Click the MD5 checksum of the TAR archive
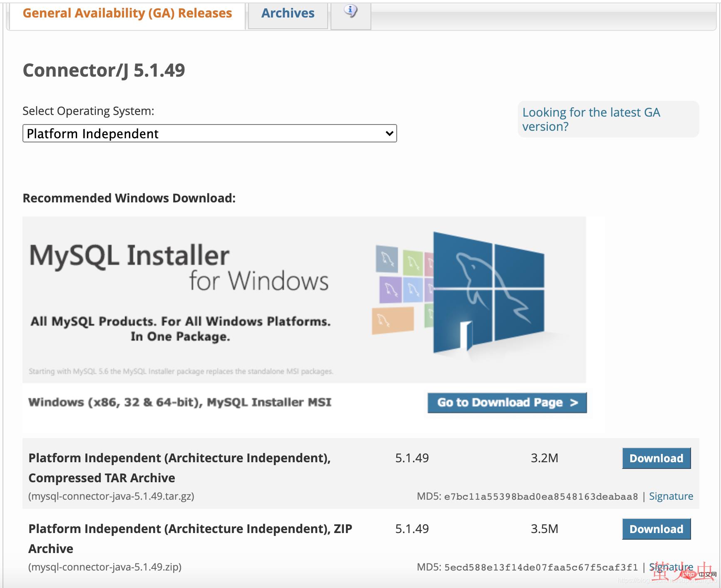Screen dimensions: 721x588 coord(540,496)
